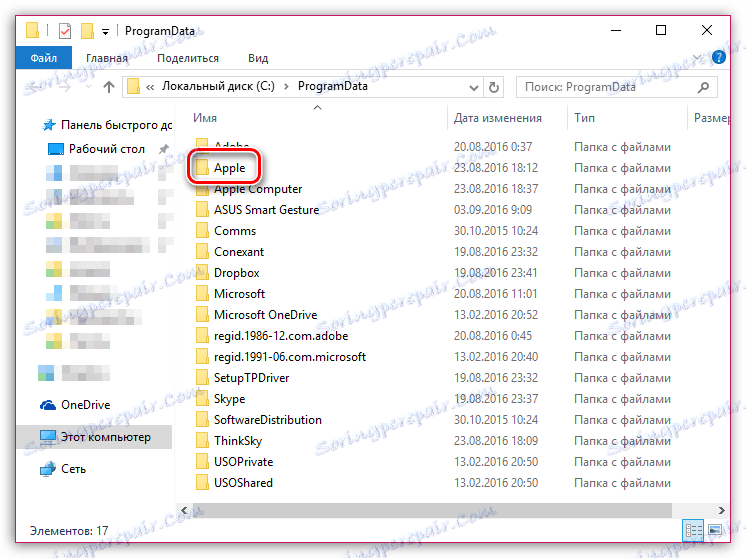Open the Customize Quick Access Toolbar dropdown arrow
The width and height of the screenshot is (746, 558).
(x=105, y=32)
